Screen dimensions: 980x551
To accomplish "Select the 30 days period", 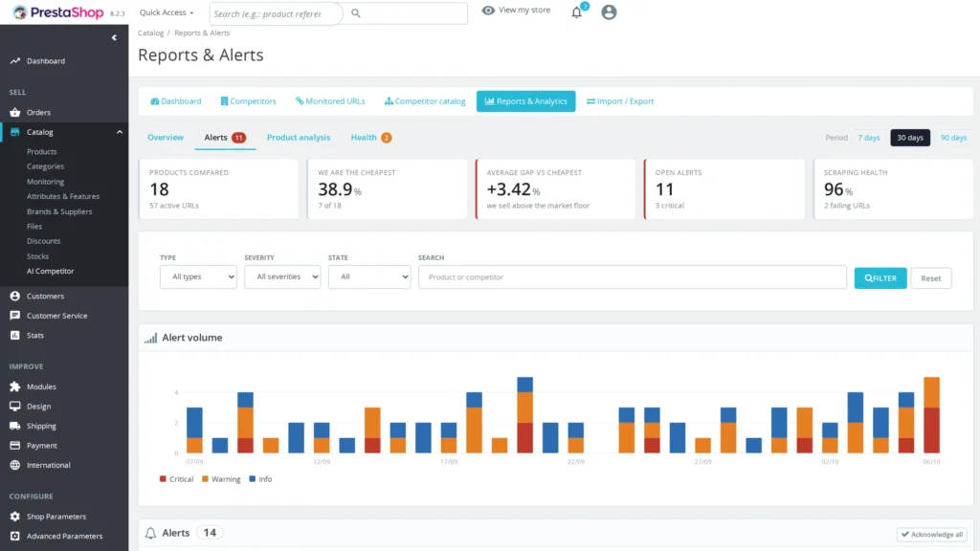I will 910,138.
